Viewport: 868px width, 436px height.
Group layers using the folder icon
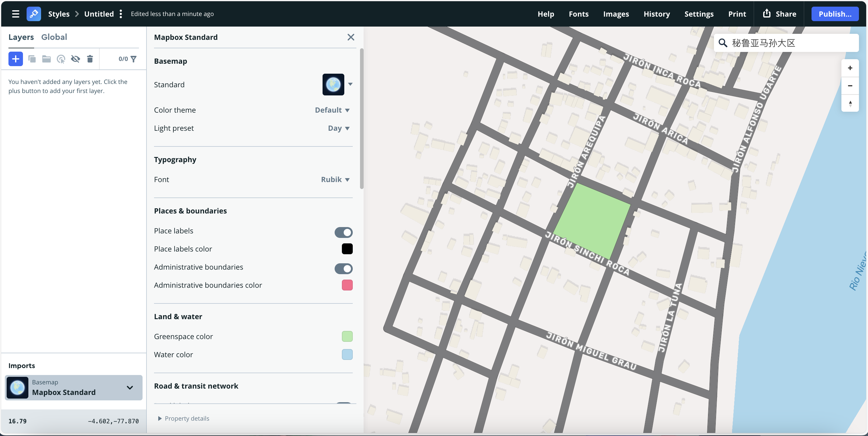point(47,59)
